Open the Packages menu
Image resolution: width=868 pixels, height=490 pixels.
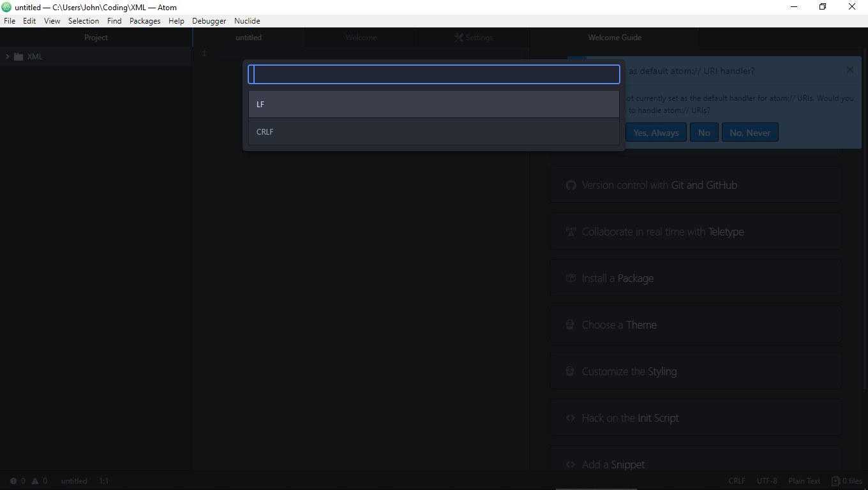(x=145, y=20)
